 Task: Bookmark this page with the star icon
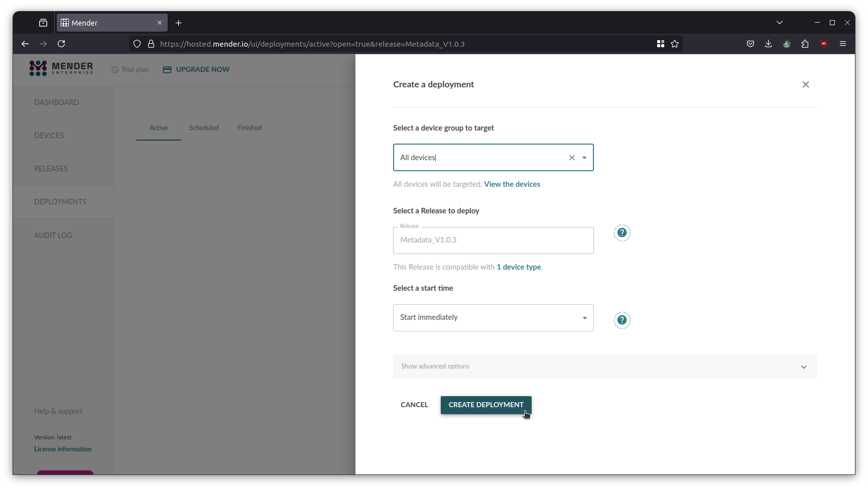[x=675, y=44]
